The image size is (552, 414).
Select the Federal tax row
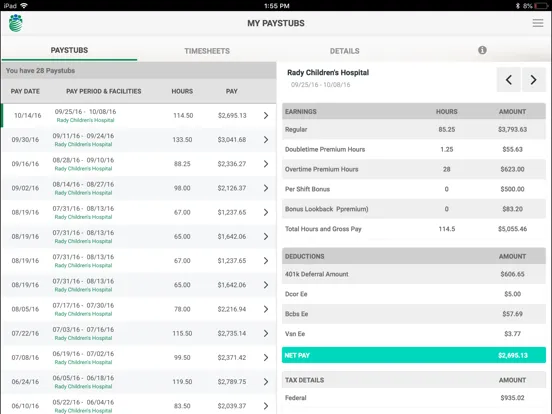click(414, 398)
